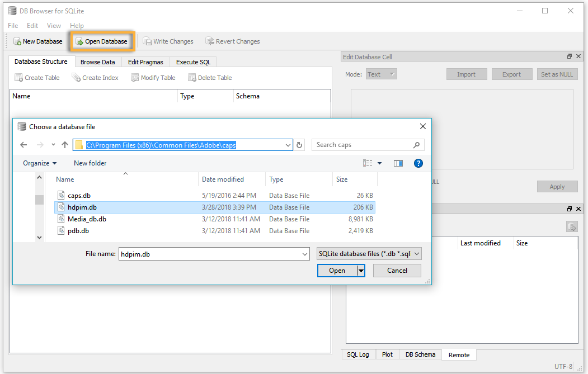Cancel the database file dialog
The height and width of the screenshot is (374, 588).
[397, 270]
